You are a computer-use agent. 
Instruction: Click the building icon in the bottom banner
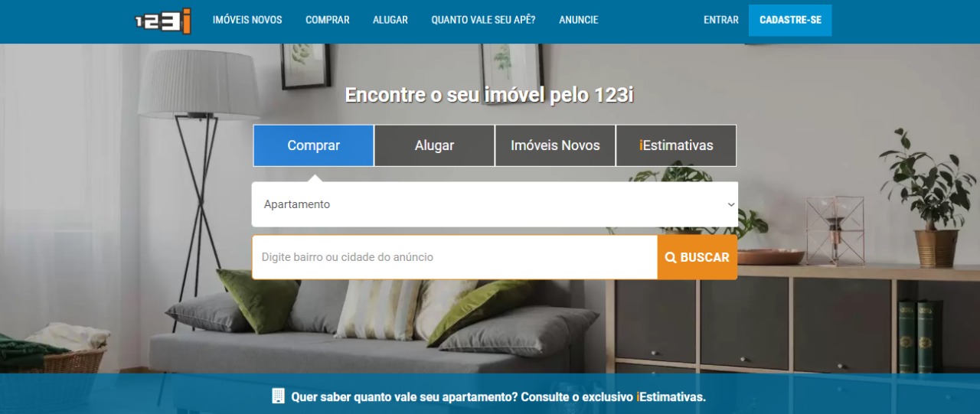tap(278, 396)
